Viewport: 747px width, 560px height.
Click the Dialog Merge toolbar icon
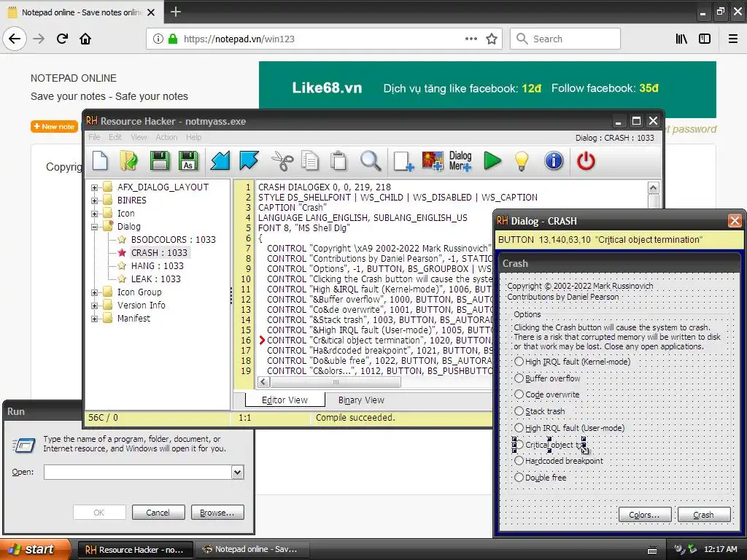[x=460, y=161]
